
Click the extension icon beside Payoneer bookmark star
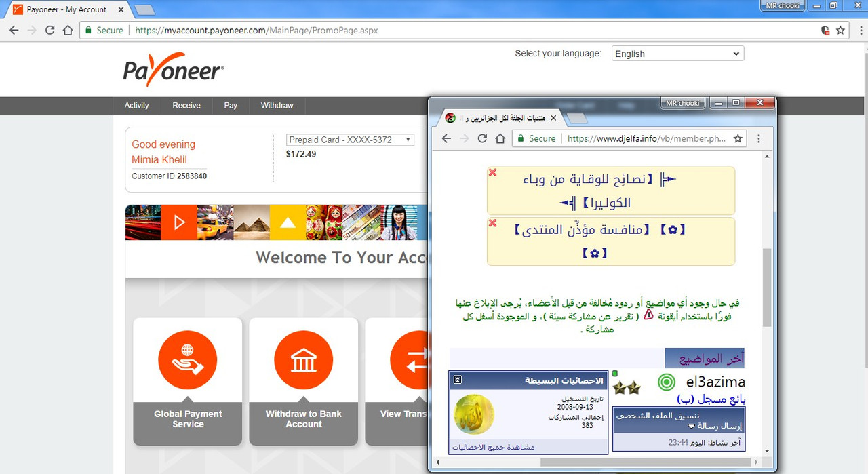(x=825, y=31)
